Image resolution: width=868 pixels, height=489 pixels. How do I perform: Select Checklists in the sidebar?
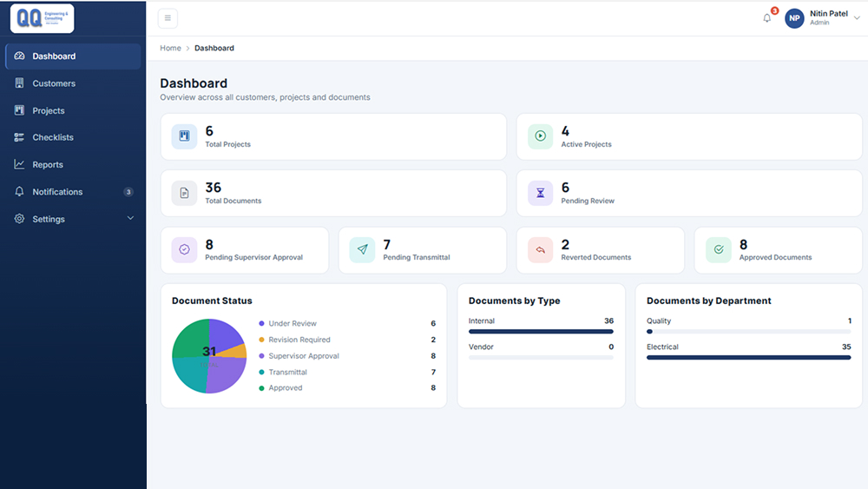point(73,137)
